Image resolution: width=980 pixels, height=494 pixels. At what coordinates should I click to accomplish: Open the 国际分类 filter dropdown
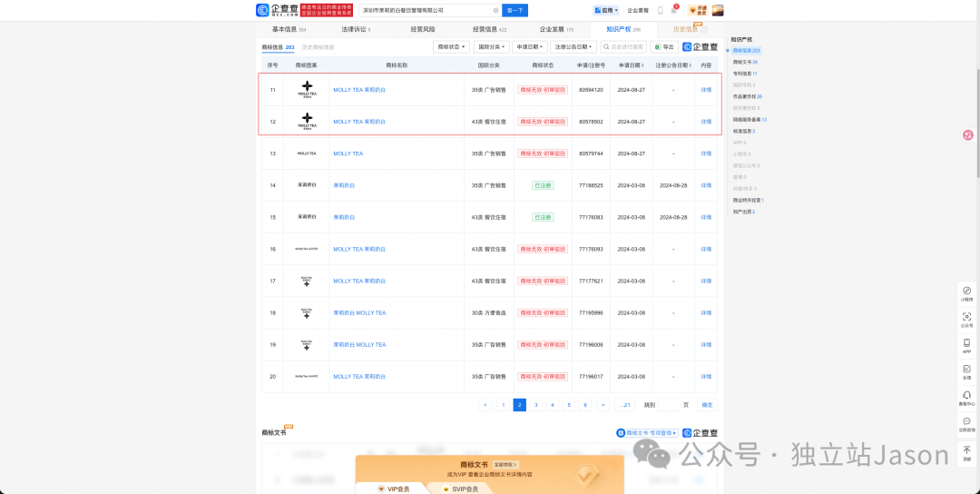pos(491,47)
